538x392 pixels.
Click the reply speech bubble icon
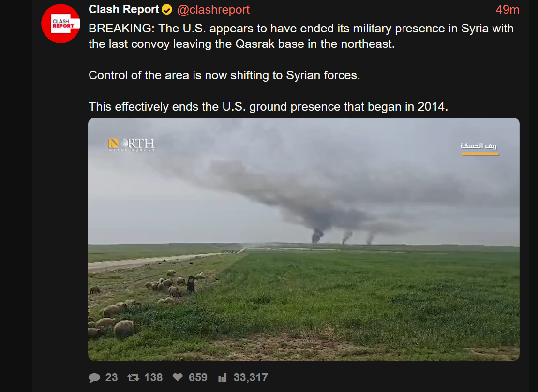click(94, 377)
